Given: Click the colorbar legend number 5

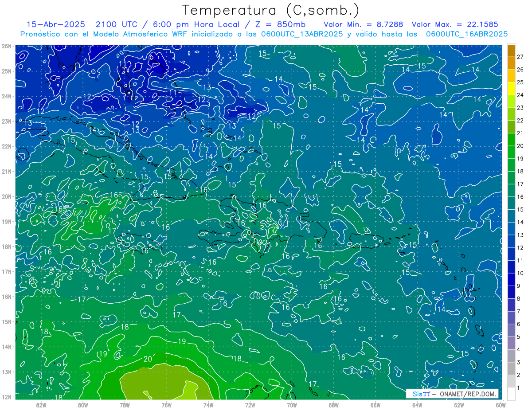Looking at the screenshot, I should click(x=519, y=337).
